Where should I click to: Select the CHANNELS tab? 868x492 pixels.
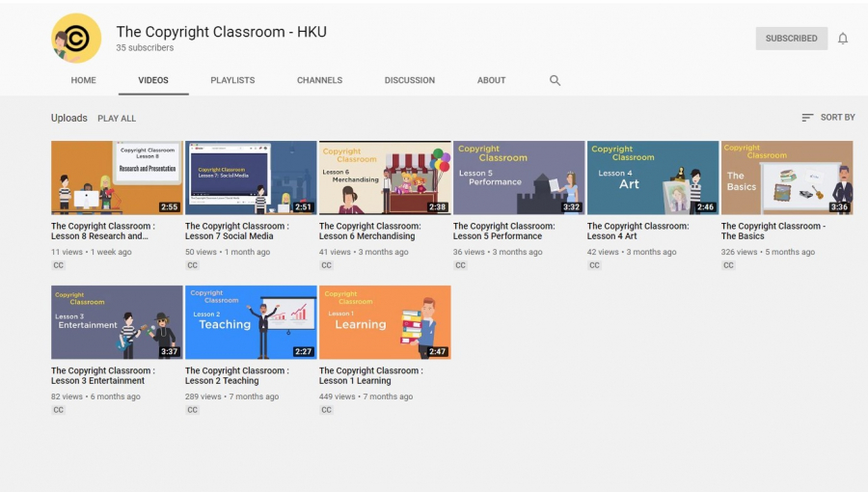(x=319, y=80)
